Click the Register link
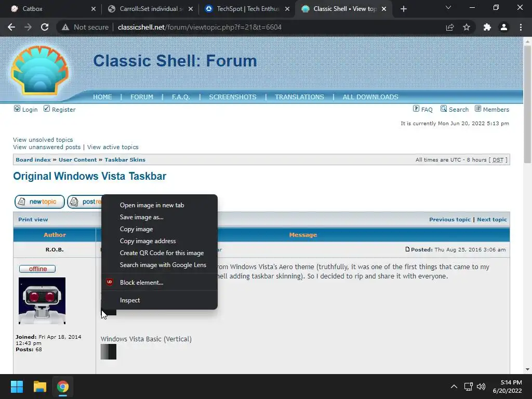532x399 pixels. (x=60, y=109)
